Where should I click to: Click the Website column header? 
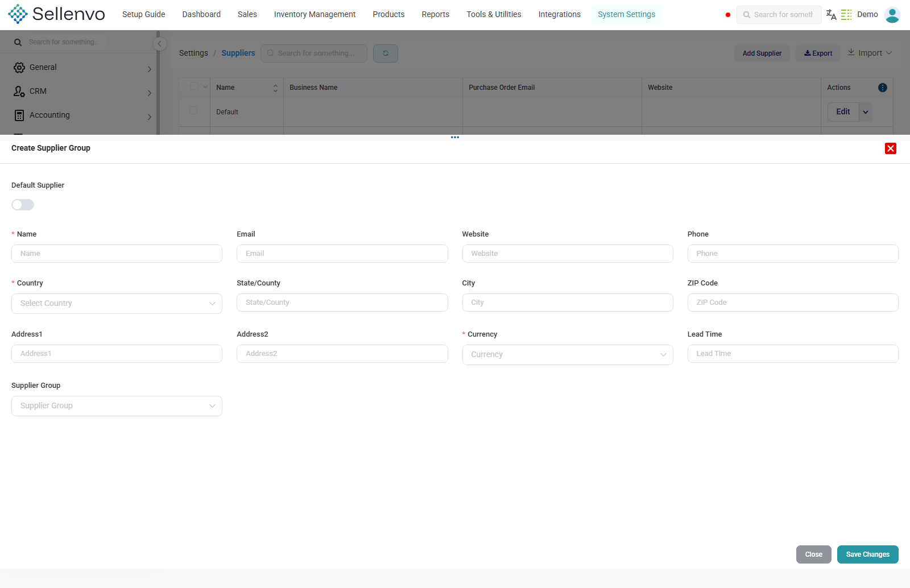click(x=731, y=88)
